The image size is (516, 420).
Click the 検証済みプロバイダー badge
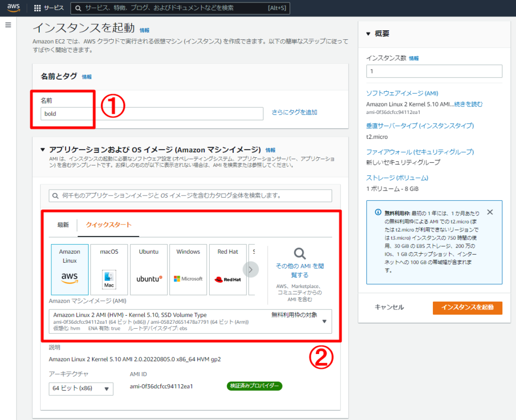(254, 386)
